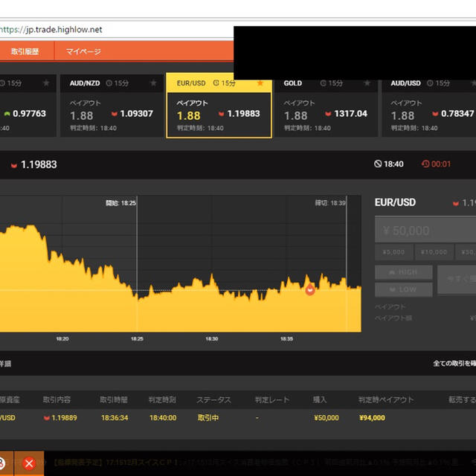Toggle favorite star on GOLD card
The width and height of the screenshot is (476, 476).
(367, 83)
